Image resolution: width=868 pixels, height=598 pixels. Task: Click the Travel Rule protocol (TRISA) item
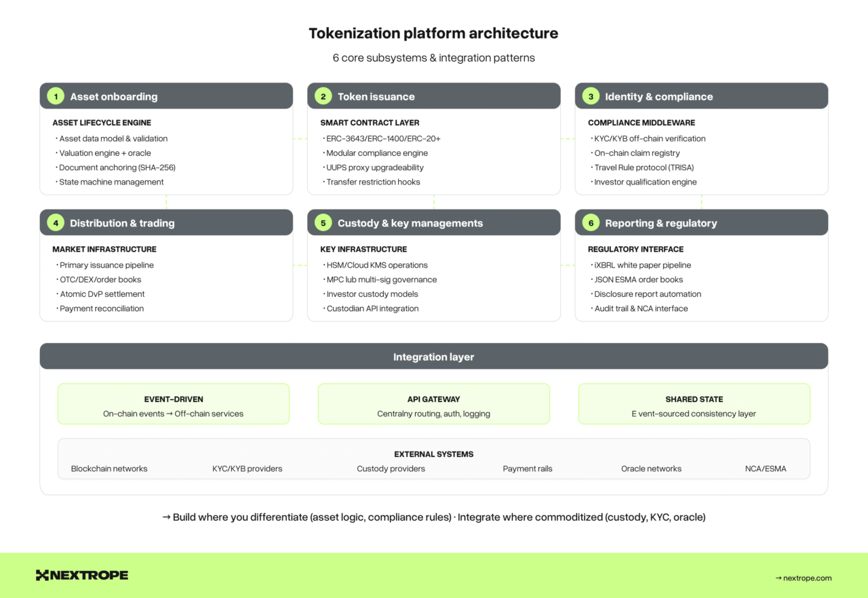(644, 167)
